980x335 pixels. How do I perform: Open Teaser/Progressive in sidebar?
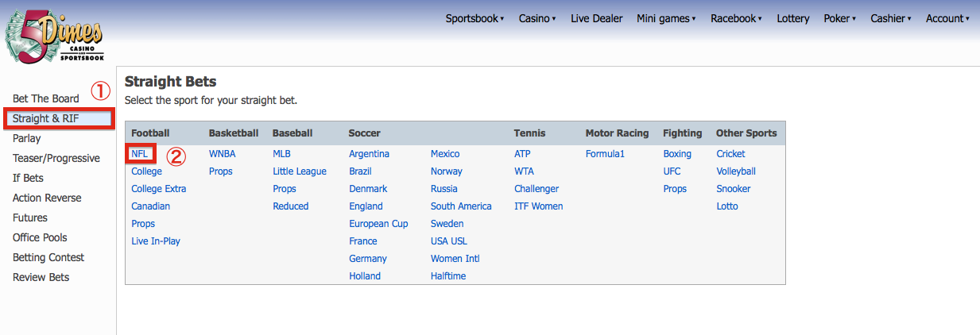point(56,158)
